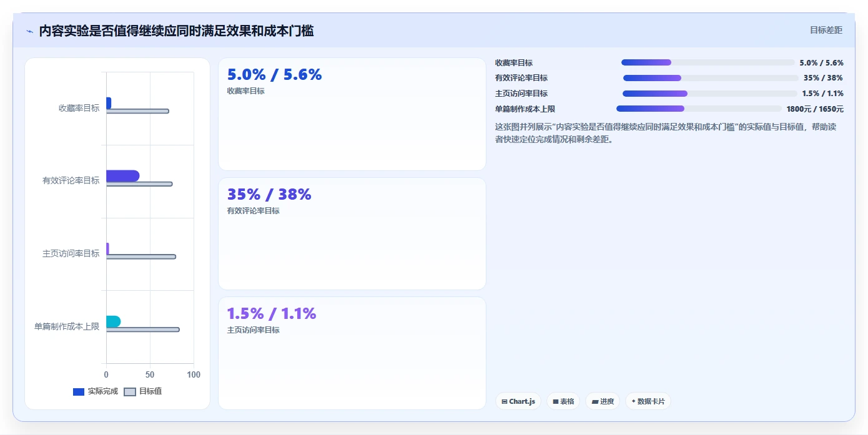Image resolution: width=868 pixels, height=435 pixels.
Task: Click the 1800元 / 1650元 value text
Action: pyautogui.click(x=815, y=109)
